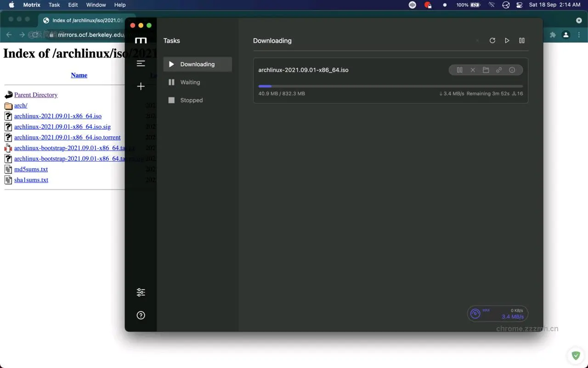The image size is (588, 368).
Task: Click the download progress bar
Action: tap(390, 86)
